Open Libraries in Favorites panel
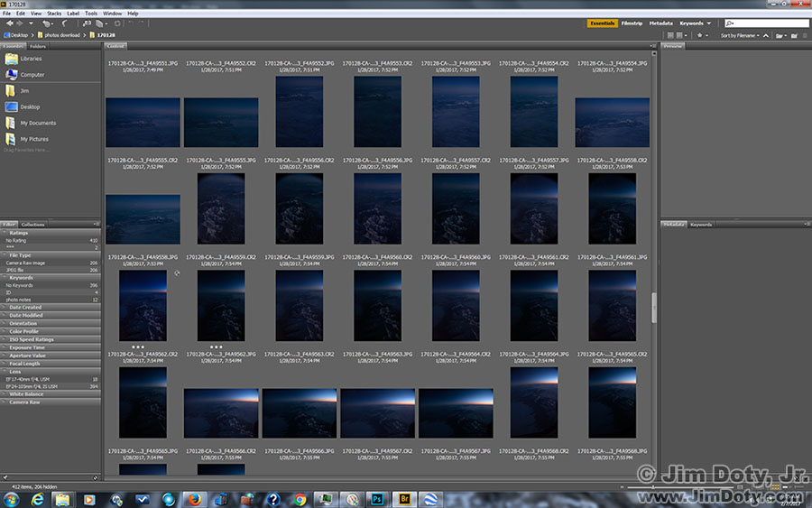Screen dimensions: 812x508 click(24, 59)
